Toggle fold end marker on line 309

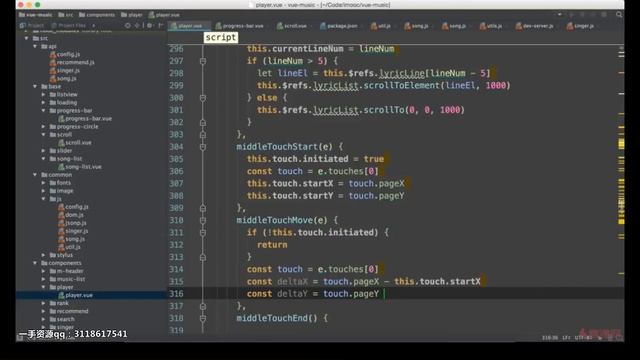[x=202, y=208]
